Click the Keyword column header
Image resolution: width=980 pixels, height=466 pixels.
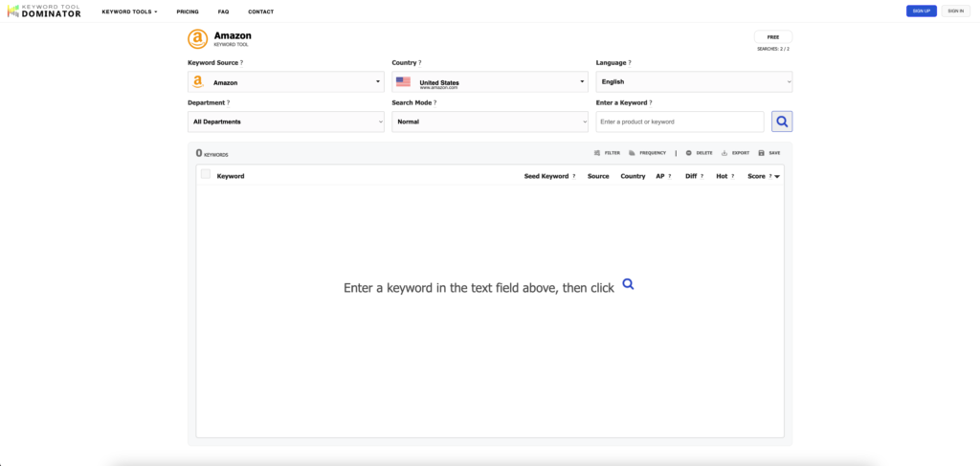point(231,176)
